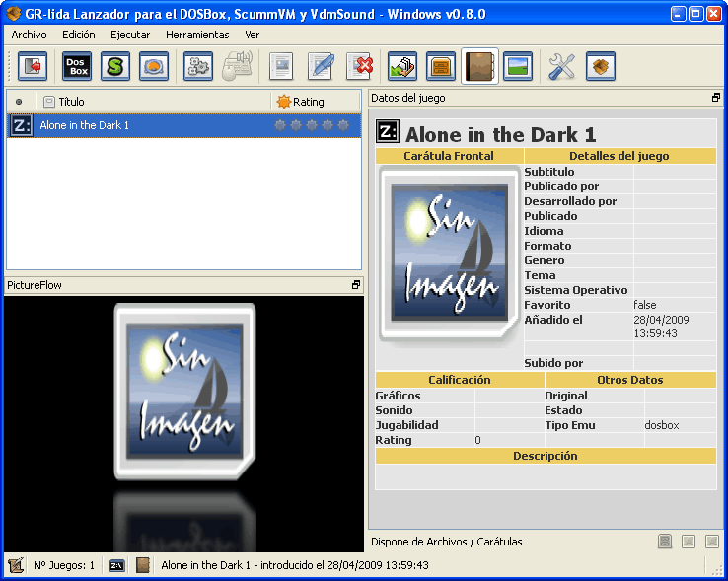
Task: Set the game rating to the second star
Action: coord(296,125)
